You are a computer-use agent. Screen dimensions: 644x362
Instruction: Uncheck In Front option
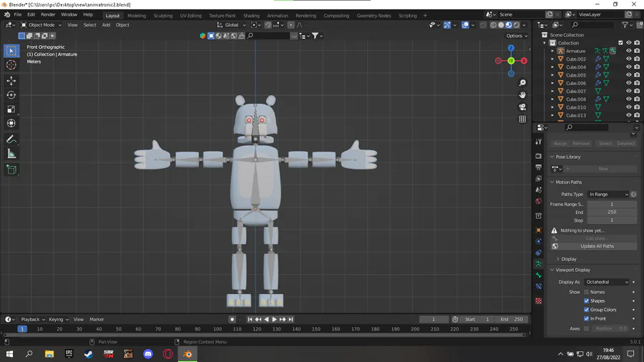(586, 318)
